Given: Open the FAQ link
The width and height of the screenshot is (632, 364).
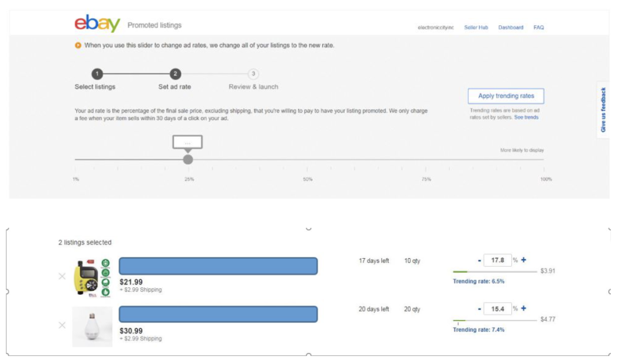Looking at the screenshot, I should (x=538, y=28).
